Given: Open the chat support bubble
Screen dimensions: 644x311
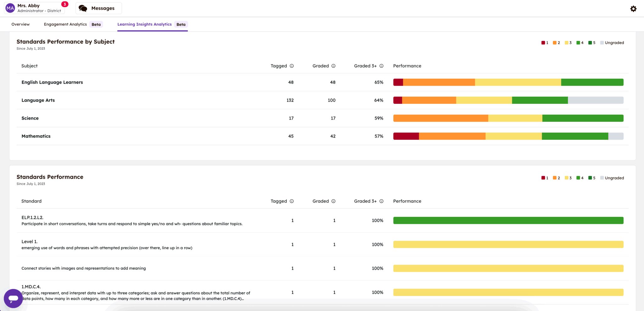Looking at the screenshot, I should [13, 298].
